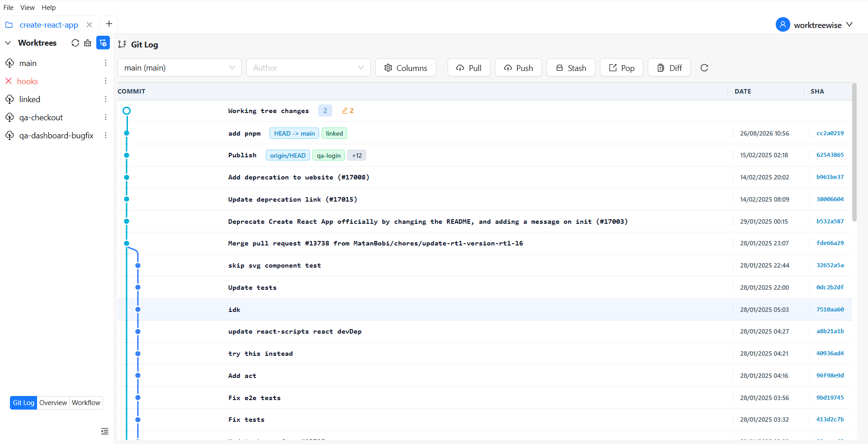Click the red X icon beside hooks

pos(9,81)
